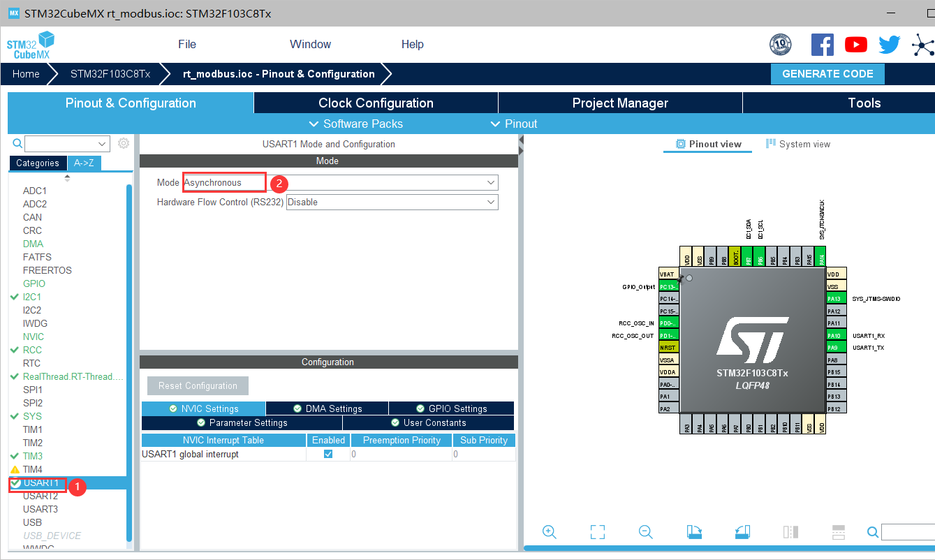Click the Reset Configuration button
The width and height of the screenshot is (935, 560).
[x=198, y=385]
